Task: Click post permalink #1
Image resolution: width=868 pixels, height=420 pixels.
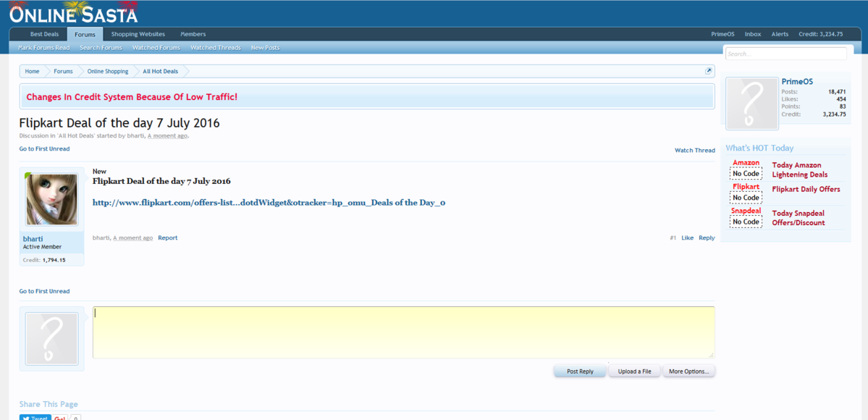Action: click(673, 238)
